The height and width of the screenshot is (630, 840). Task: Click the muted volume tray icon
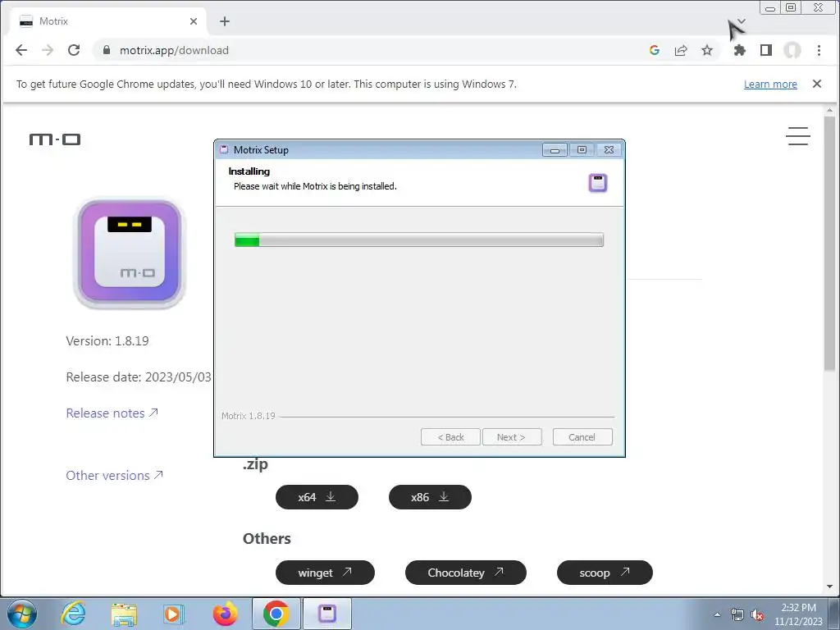tap(757, 614)
